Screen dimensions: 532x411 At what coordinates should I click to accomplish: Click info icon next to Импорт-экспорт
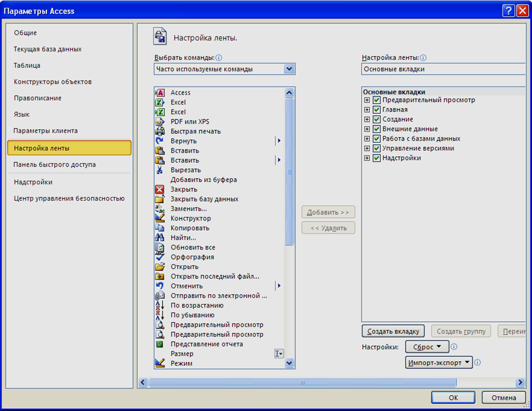[x=477, y=362]
